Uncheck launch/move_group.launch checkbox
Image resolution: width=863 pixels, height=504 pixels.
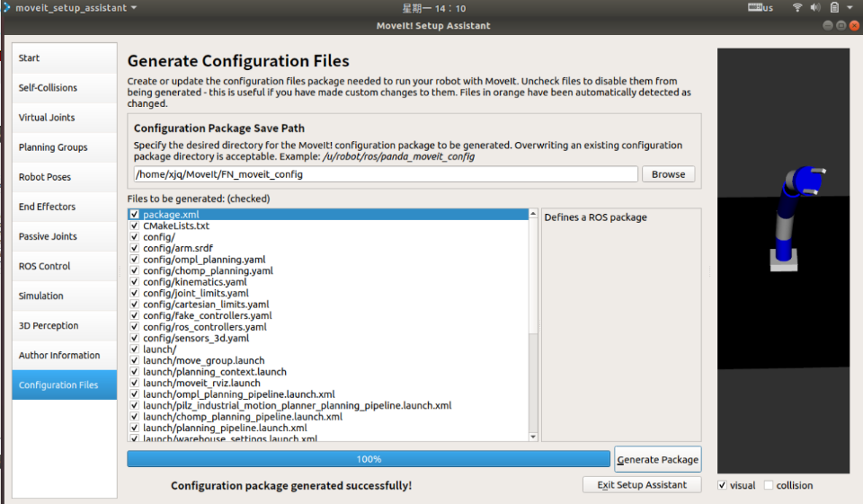click(134, 360)
